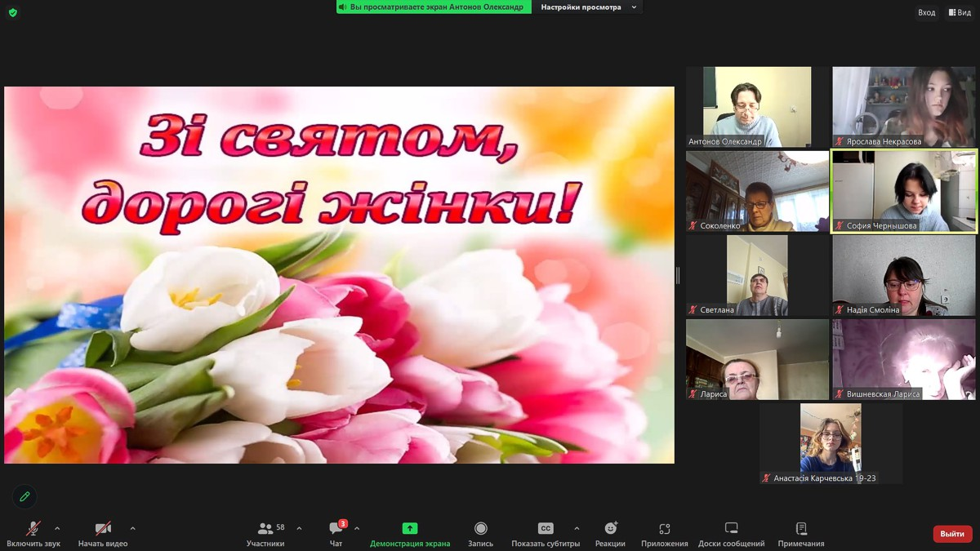Select the Лариса video tile
Screen dimensions: 980x551
tap(757, 359)
